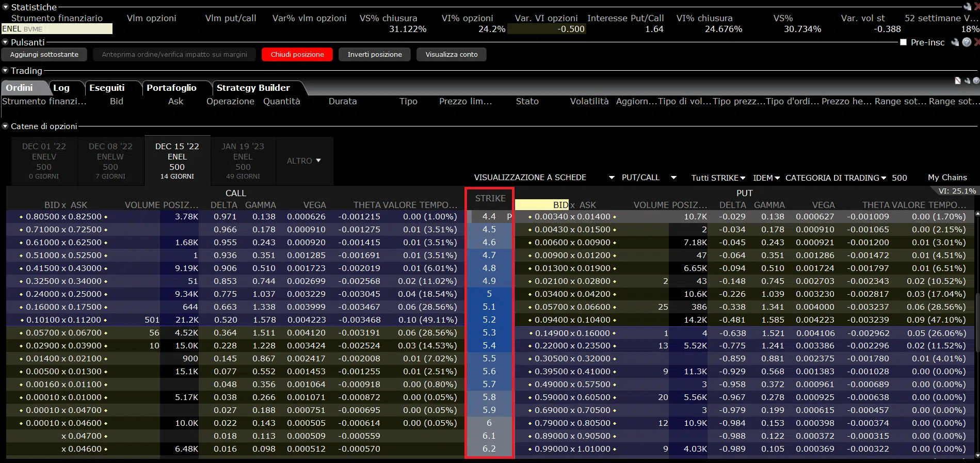Collapse the Catene di opzioni section
980x463 pixels.
point(6,126)
